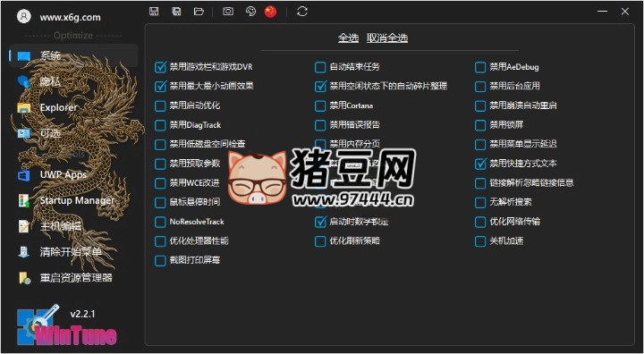The height and width of the screenshot is (354, 644).
Task: Click the user avatar icon
Action: click(x=24, y=16)
